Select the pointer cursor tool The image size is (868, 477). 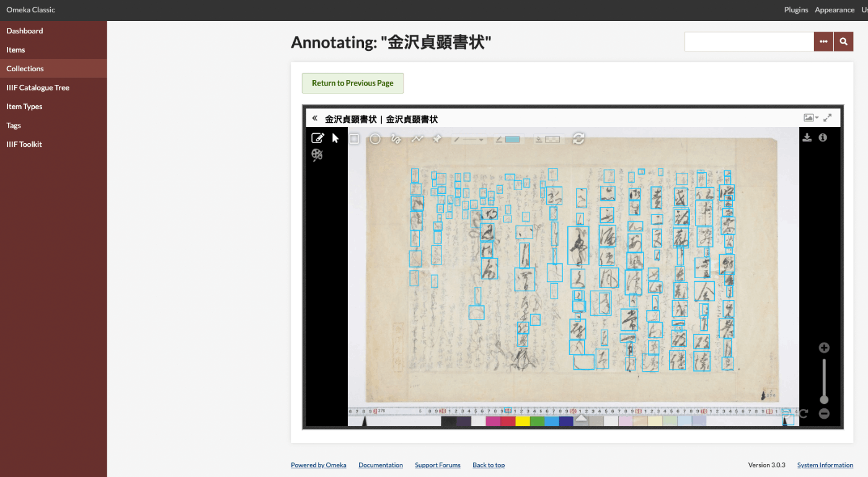(335, 138)
